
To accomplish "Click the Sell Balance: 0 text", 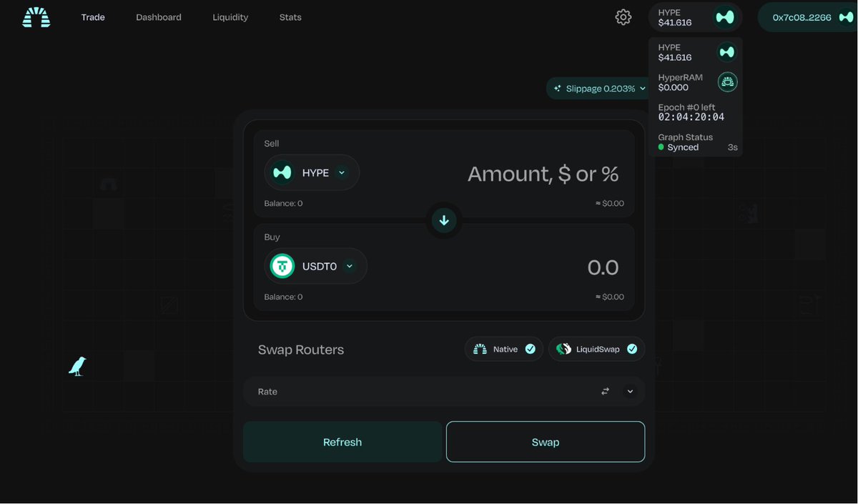I will click(x=283, y=204).
